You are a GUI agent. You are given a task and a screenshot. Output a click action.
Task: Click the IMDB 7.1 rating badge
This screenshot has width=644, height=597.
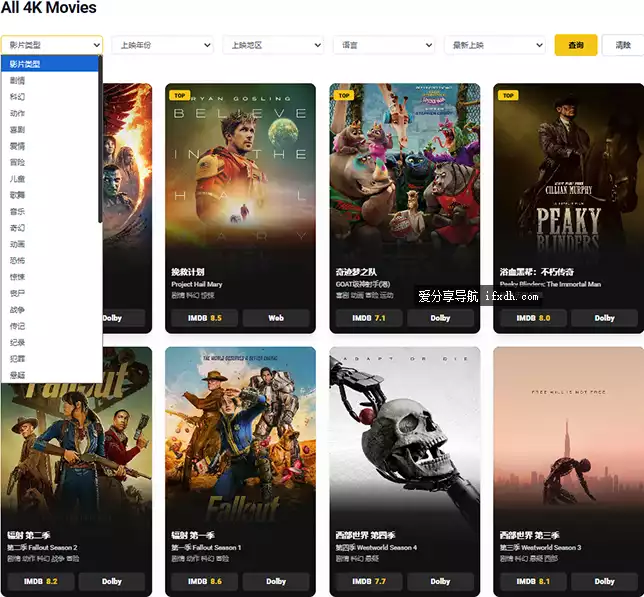369,318
